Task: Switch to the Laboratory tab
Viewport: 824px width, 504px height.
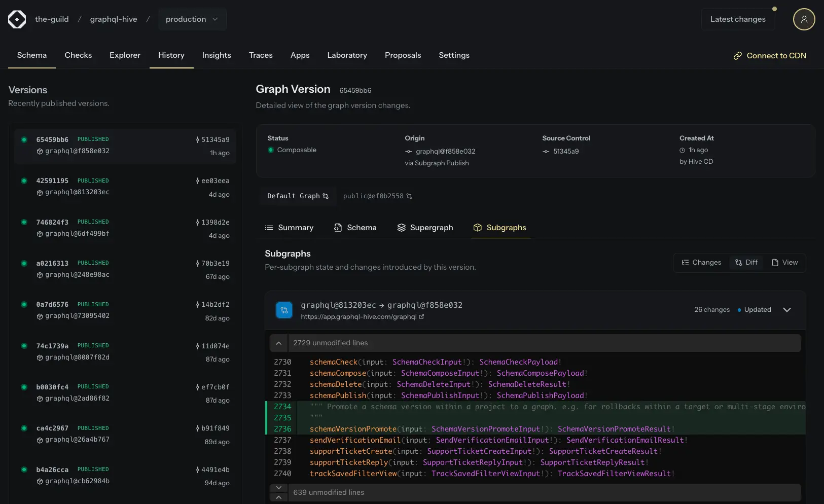Action: point(347,55)
